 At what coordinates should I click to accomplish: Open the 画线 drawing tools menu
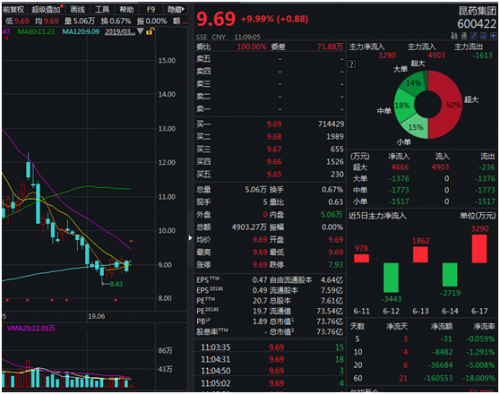point(78,10)
